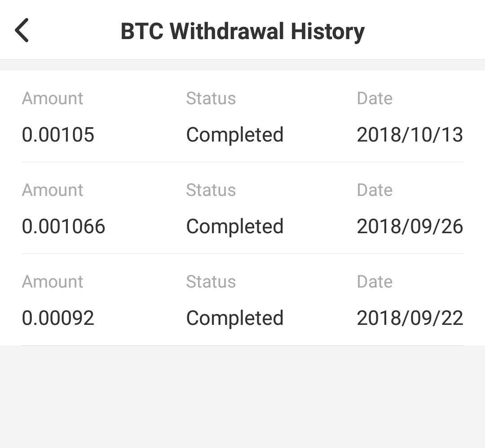Click the Amount label above 0.001066
The image size is (485, 448).
pos(53,190)
